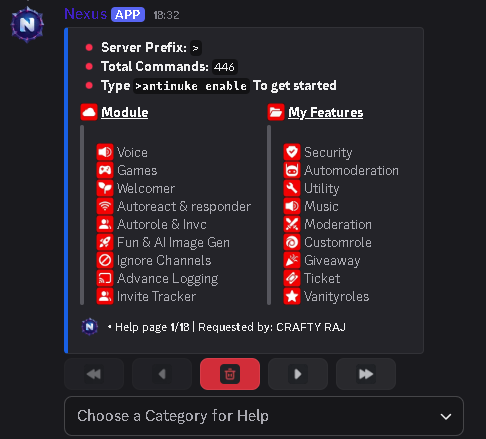Click the chevron on the category select menu
Image resolution: width=486 pixels, height=439 pixels.
446,416
